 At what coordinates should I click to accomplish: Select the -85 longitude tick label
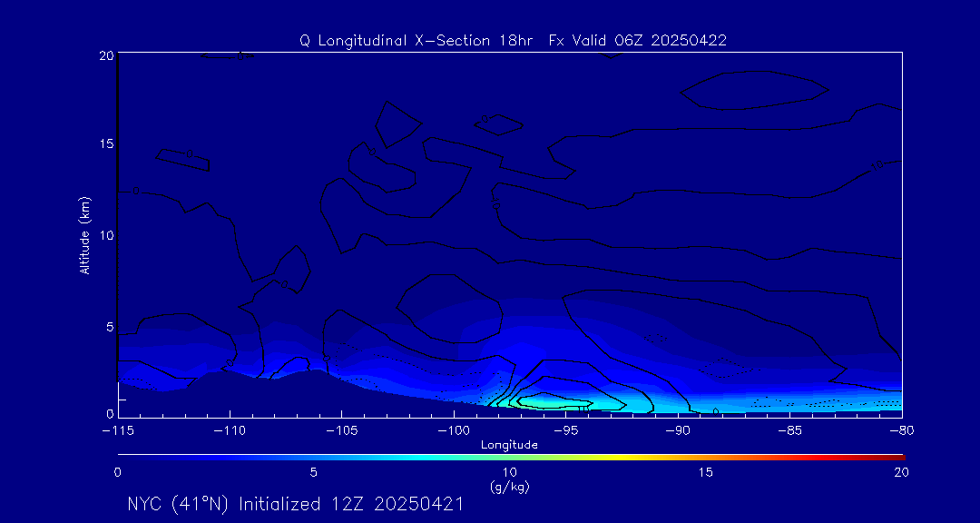click(x=790, y=431)
